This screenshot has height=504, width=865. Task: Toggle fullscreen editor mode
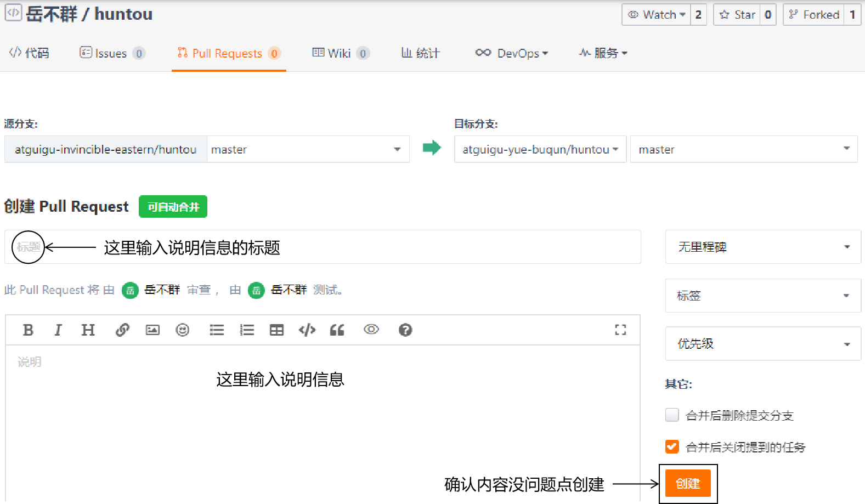pyautogui.click(x=620, y=330)
